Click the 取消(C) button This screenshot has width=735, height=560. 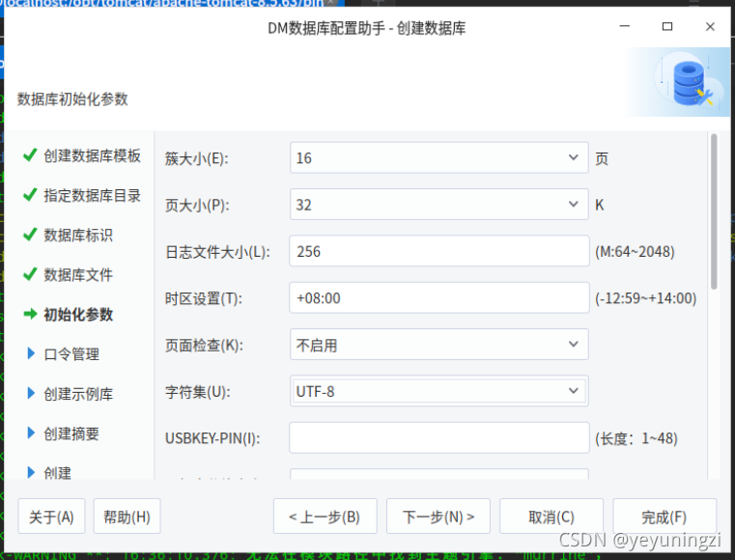pyautogui.click(x=551, y=517)
